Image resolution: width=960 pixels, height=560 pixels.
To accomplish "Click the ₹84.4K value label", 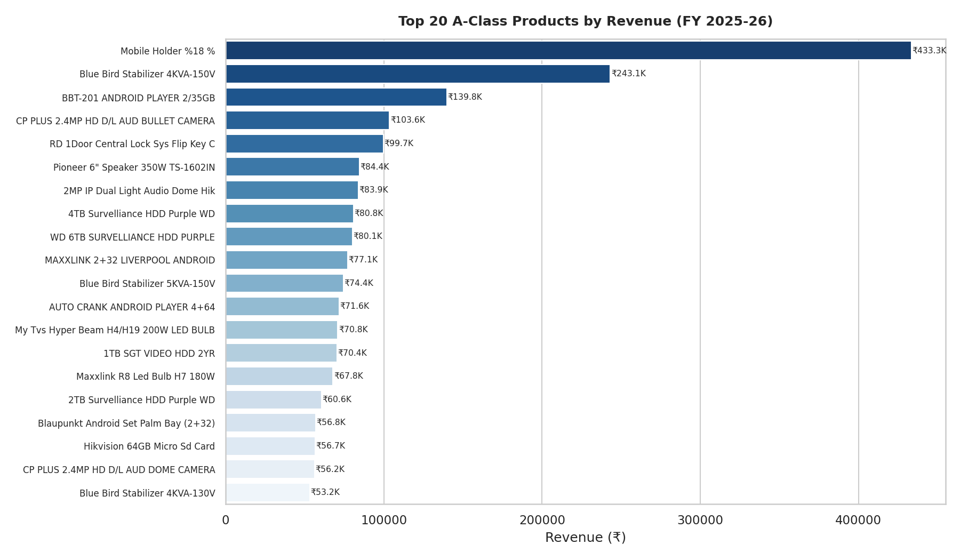I will click(x=374, y=167).
